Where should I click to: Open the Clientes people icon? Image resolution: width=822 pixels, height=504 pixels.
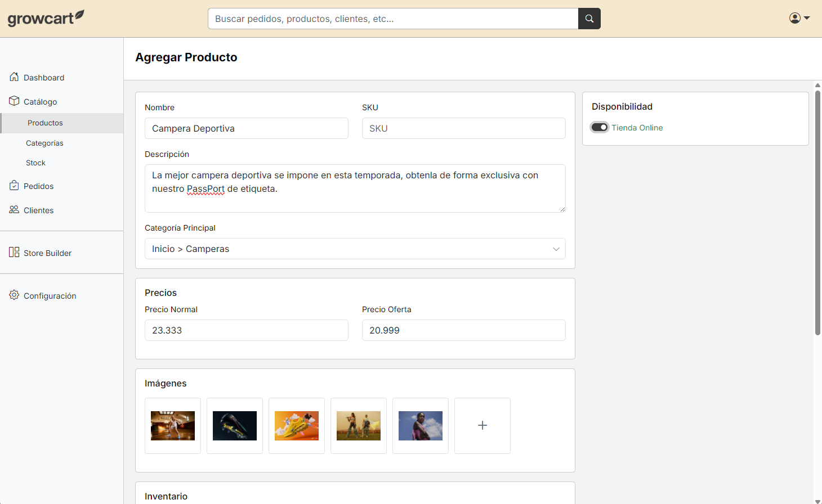(14, 209)
